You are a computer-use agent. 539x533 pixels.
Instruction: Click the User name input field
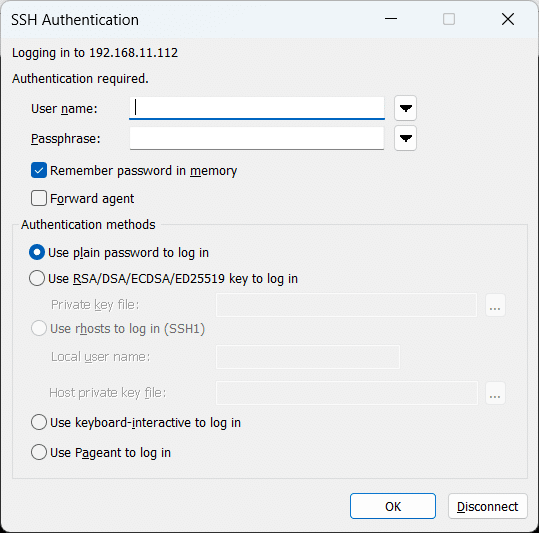click(x=257, y=108)
